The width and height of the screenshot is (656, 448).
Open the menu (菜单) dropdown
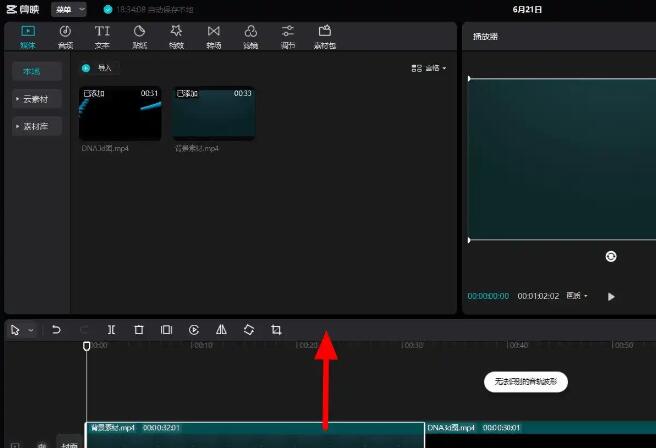68,9
